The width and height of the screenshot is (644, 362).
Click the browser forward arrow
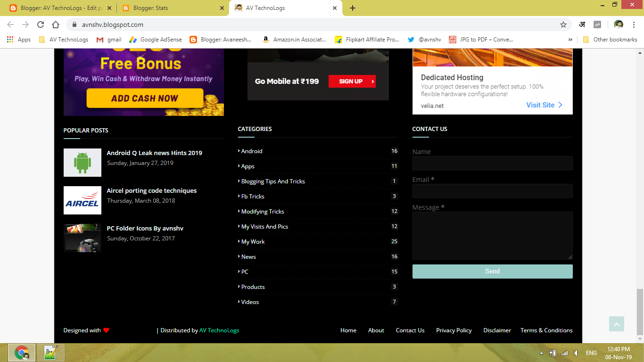click(x=25, y=25)
